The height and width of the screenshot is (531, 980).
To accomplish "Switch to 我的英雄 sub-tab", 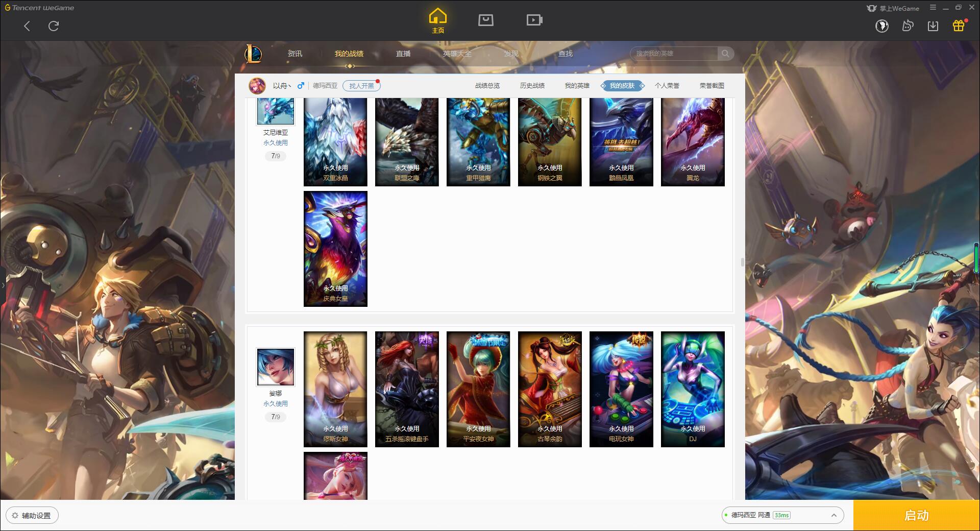I will (577, 86).
